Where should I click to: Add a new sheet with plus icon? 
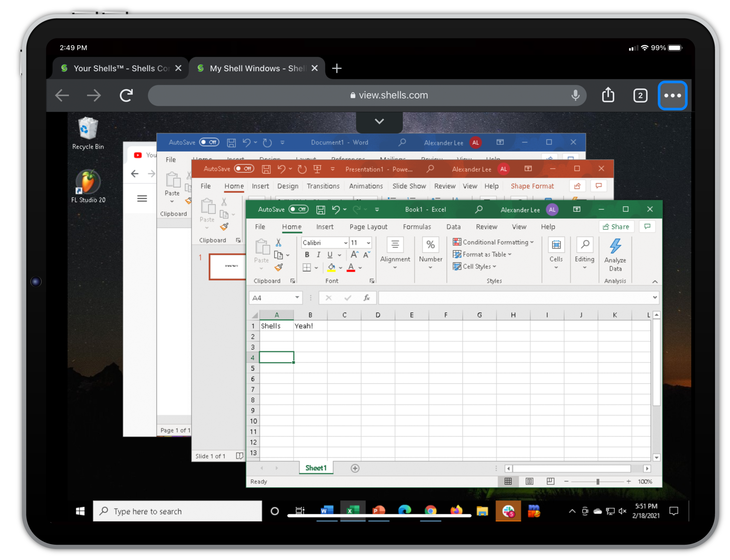355,468
